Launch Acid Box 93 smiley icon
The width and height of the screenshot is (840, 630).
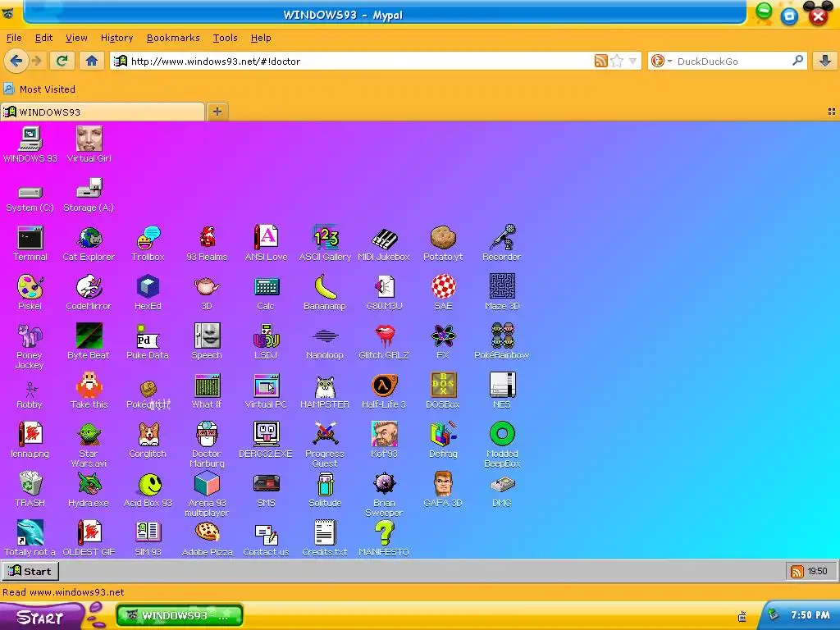pyautogui.click(x=148, y=490)
